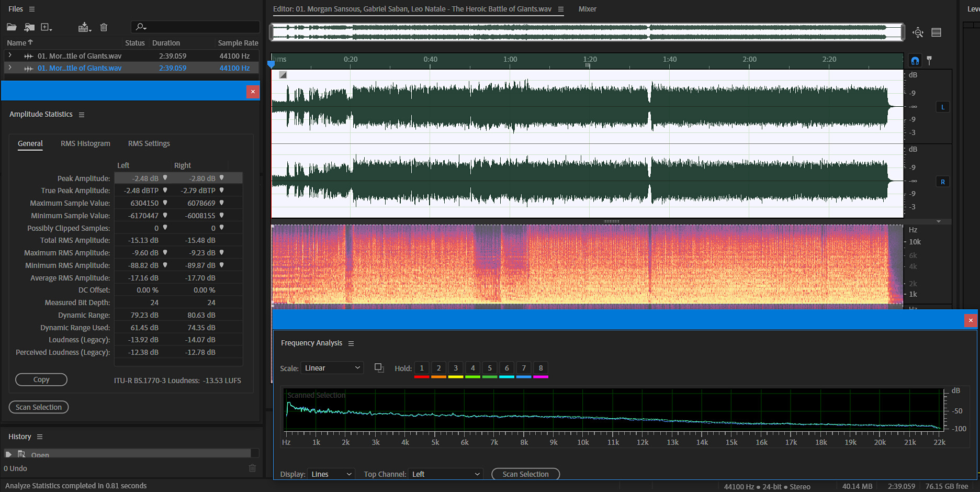Screen dimensions: 980x492
Task: Click the Open File folder icon
Action: pyautogui.click(x=12, y=27)
